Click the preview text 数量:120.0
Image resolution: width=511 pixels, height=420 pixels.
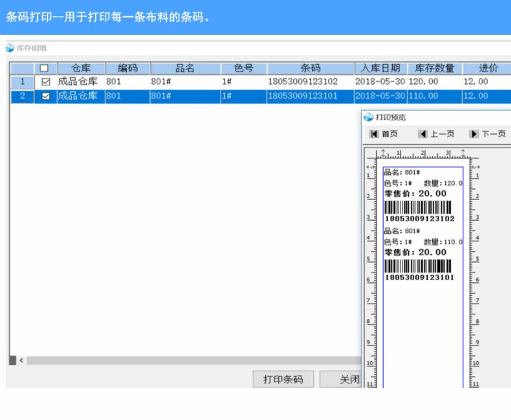tap(443, 183)
